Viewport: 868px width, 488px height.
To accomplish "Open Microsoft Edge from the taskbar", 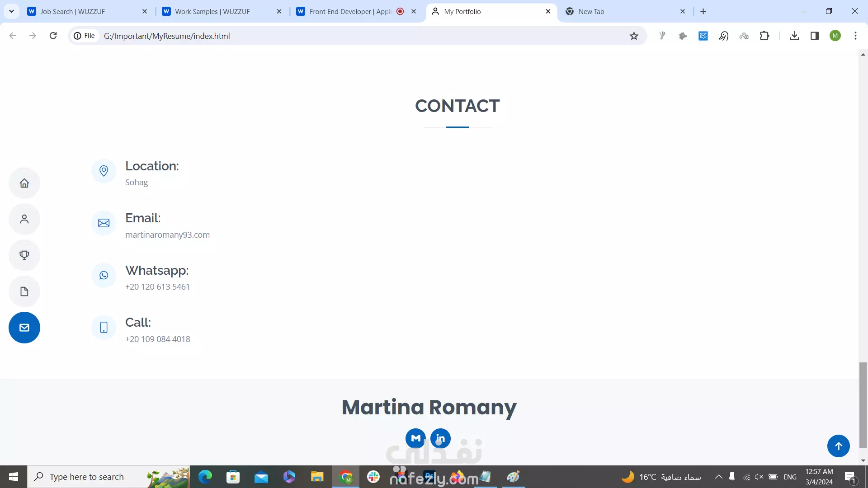I will click(x=205, y=477).
